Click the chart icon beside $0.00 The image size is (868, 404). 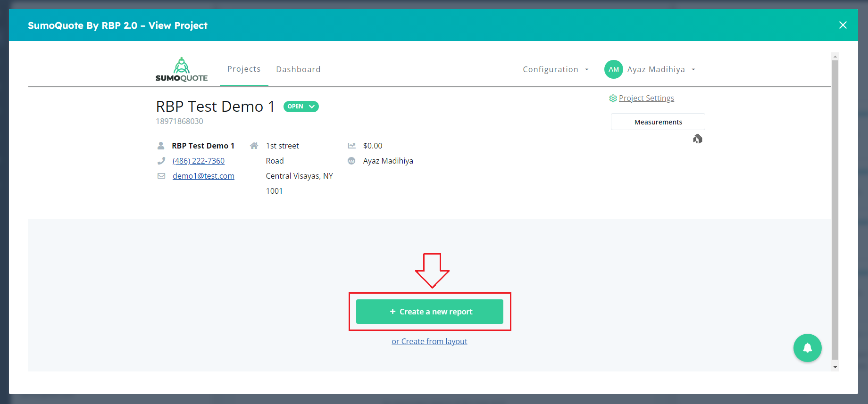pyautogui.click(x=351, y=146)
